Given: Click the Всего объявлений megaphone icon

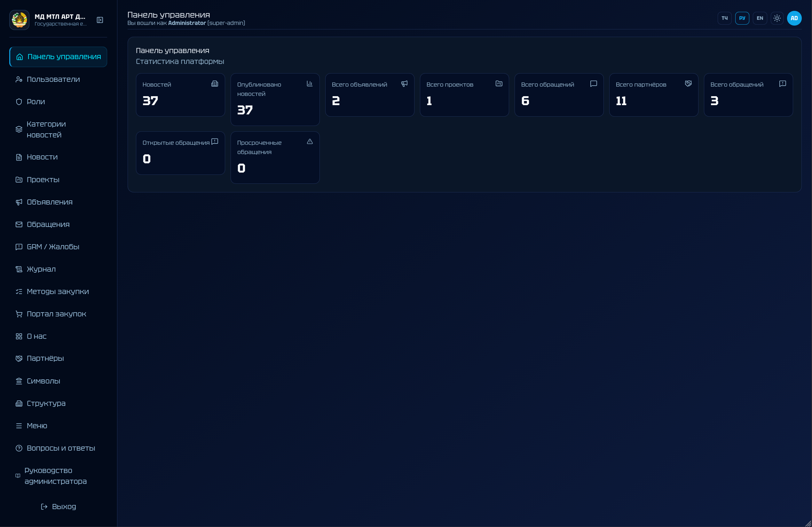Looking at the screenshot, I should tap(404, 83).
